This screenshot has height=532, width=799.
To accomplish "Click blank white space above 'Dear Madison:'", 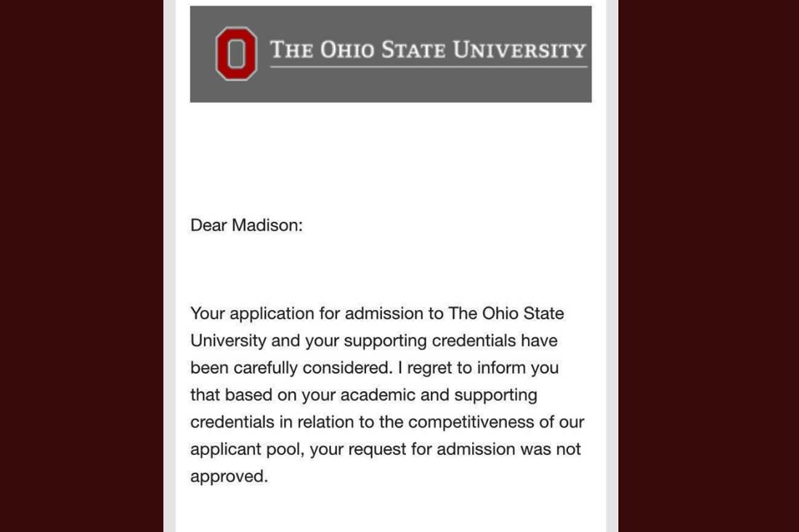I will point(391,157).
